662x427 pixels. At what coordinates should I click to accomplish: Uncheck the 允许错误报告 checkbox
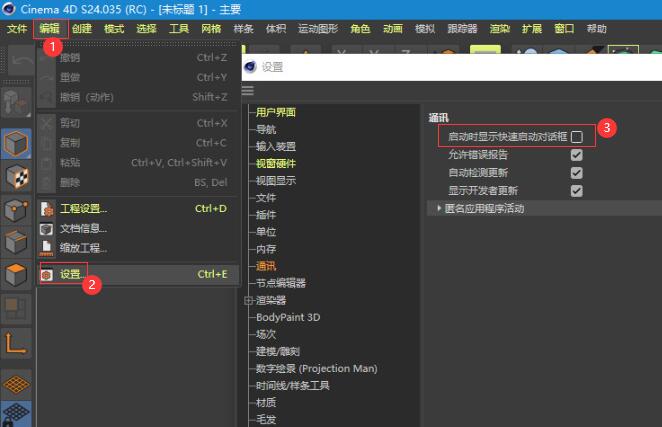coord(576,155)
